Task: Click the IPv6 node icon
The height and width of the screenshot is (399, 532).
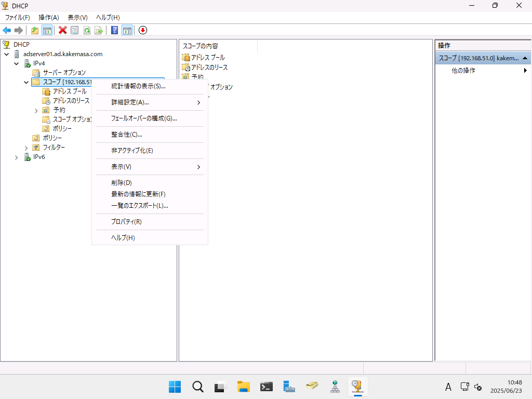Action: coord(28,157)
